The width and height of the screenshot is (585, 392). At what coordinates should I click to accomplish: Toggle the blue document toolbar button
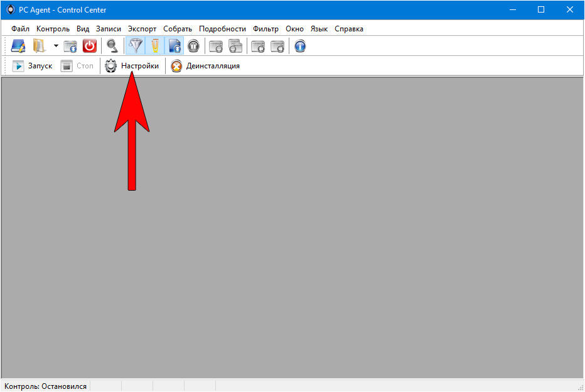174,46
